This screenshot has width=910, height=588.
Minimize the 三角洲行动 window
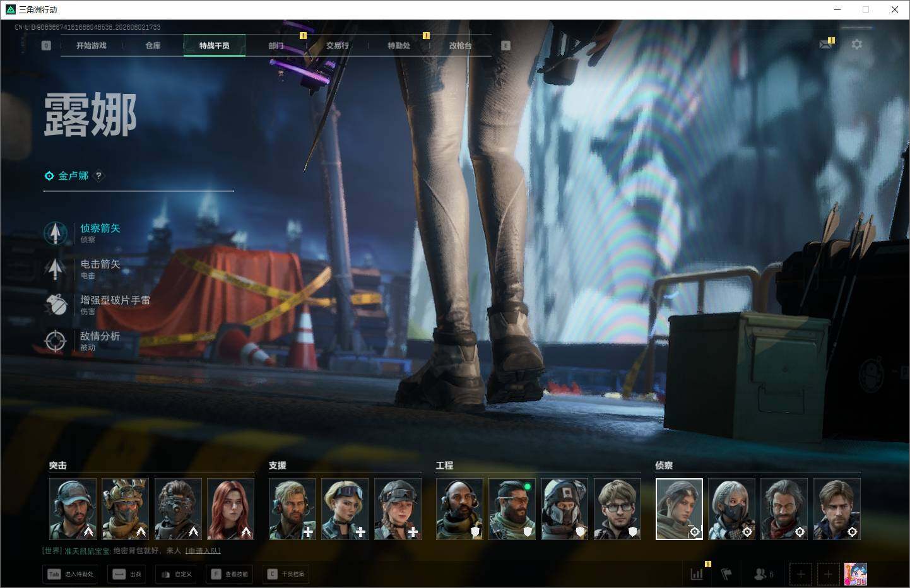click(x=837, y=9)
